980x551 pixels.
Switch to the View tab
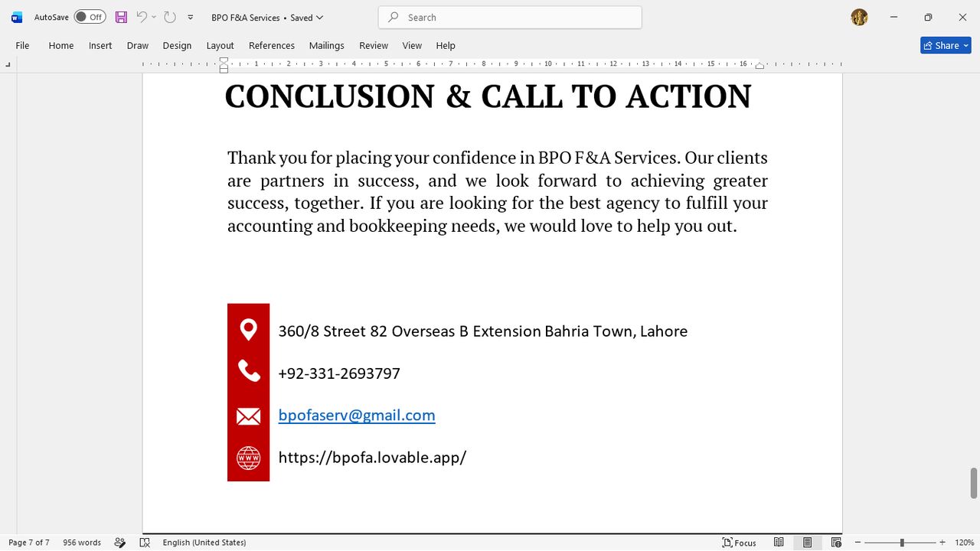point(412,46)
